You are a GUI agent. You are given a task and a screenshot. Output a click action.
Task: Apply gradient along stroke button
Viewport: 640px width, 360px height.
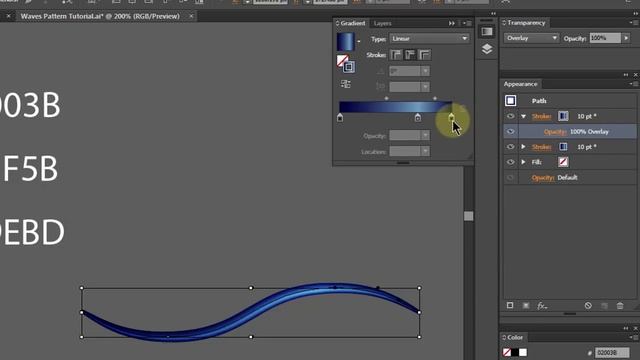coord(410,55)
